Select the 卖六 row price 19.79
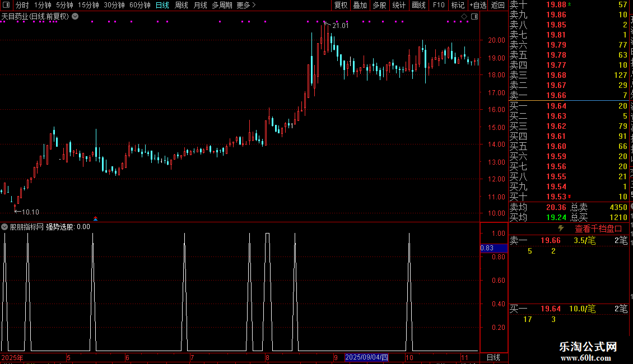The width and height of the screenshot is (633, 364). point(556,45)
